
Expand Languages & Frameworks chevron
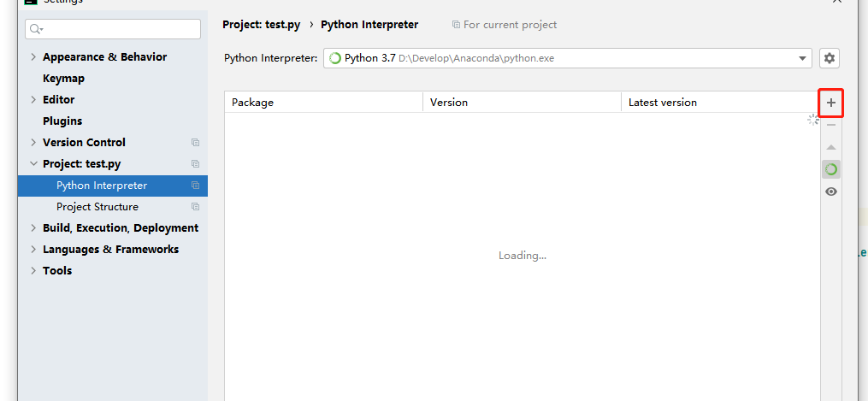pos(33,250)
